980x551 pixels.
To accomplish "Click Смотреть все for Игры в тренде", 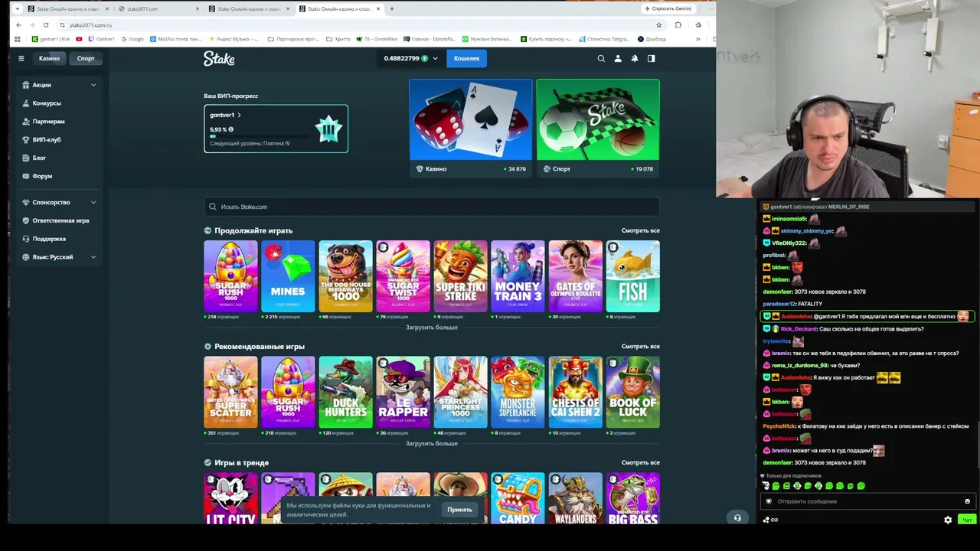I will point(641,463).
